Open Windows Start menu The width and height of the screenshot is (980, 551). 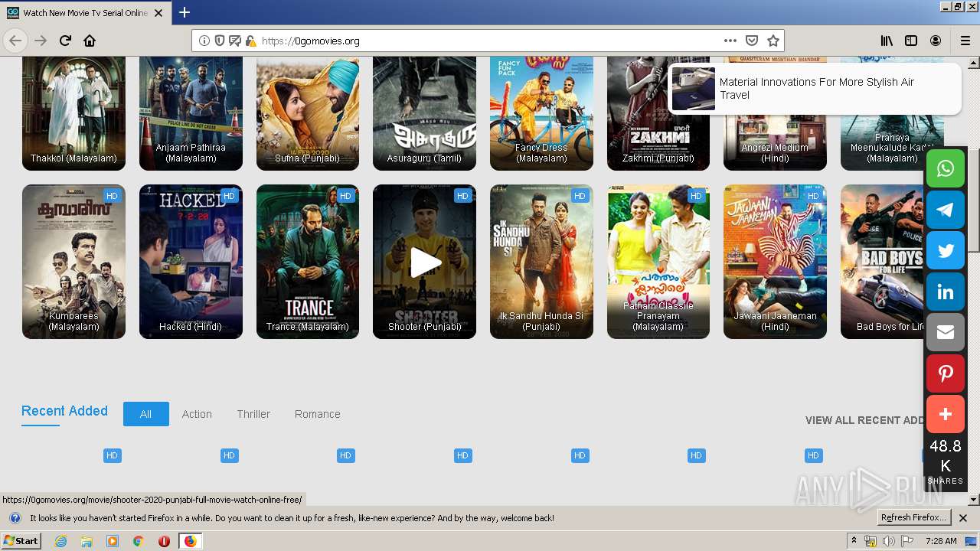(21, 541)
